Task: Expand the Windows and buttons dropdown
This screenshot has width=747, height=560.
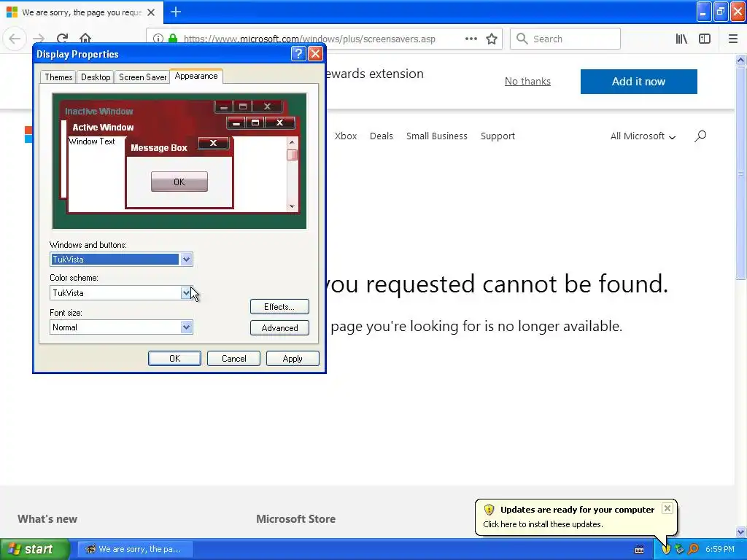Action: pyautogui.click(x=186, y=260)
